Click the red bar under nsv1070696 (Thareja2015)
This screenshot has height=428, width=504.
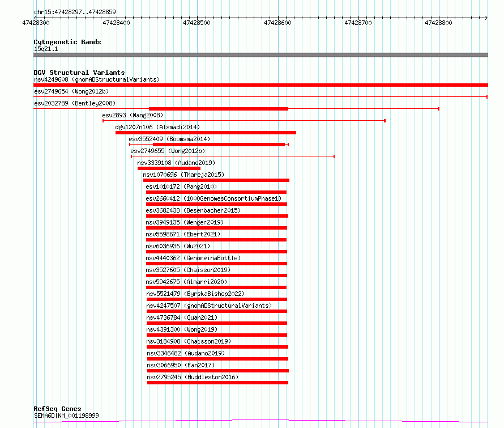coord(216,180)
